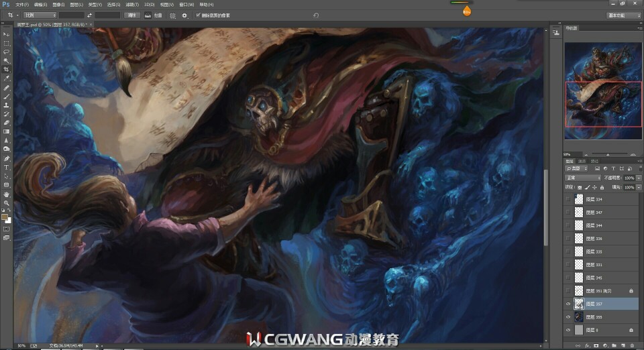644x350 pixels.
Task: Open the Edit menu (E)
Action: coord(40,5)
